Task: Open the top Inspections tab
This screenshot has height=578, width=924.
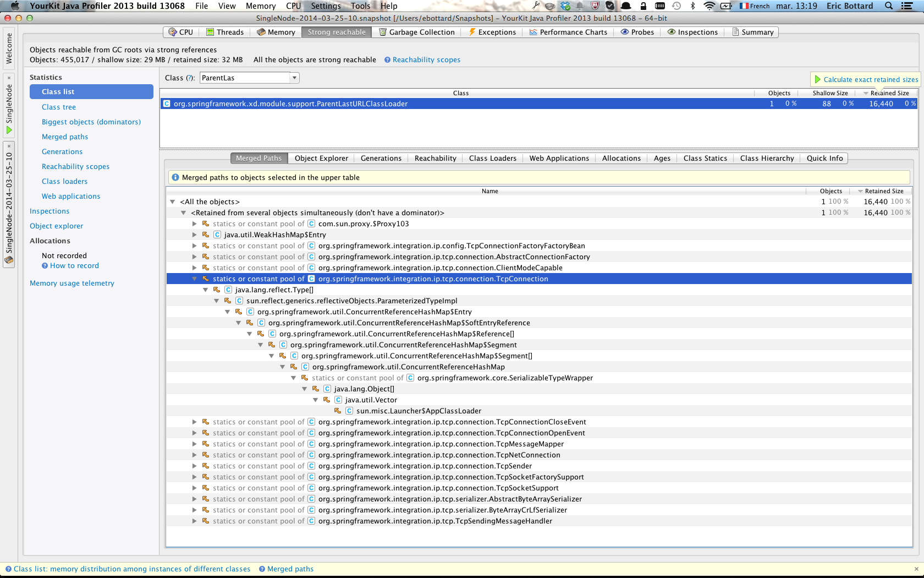Action: (x=692, y=32)
